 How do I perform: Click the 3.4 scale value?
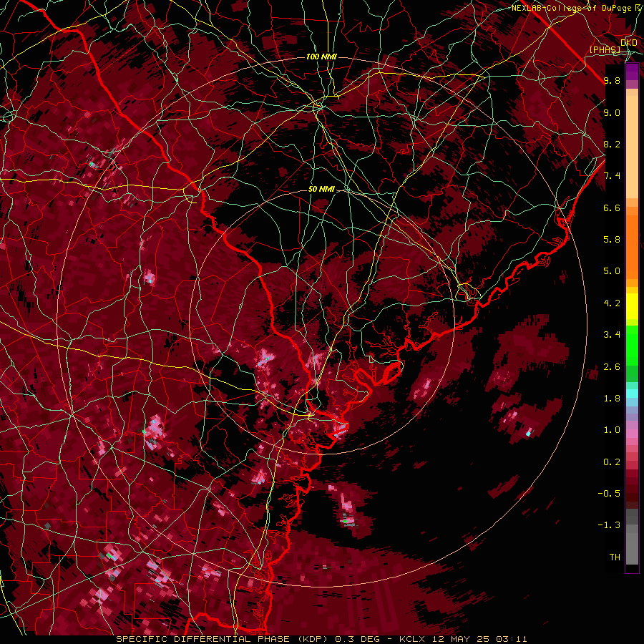612,335
